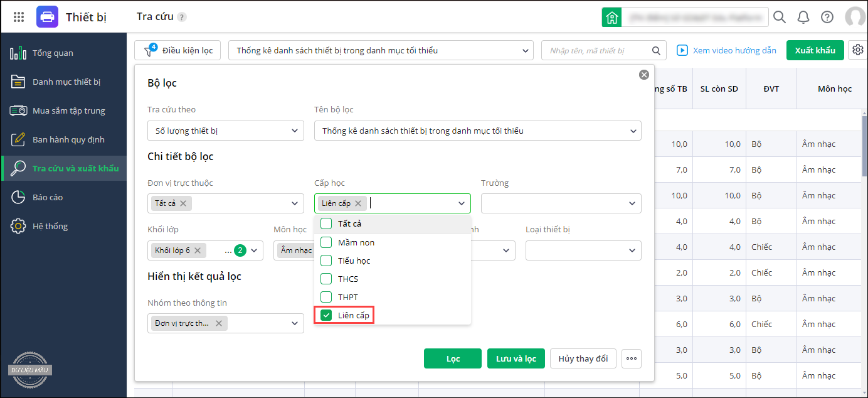Click the notification bell icon
Image resolution: width=868 pixels, height=398 pixels.
pos(803,17)
